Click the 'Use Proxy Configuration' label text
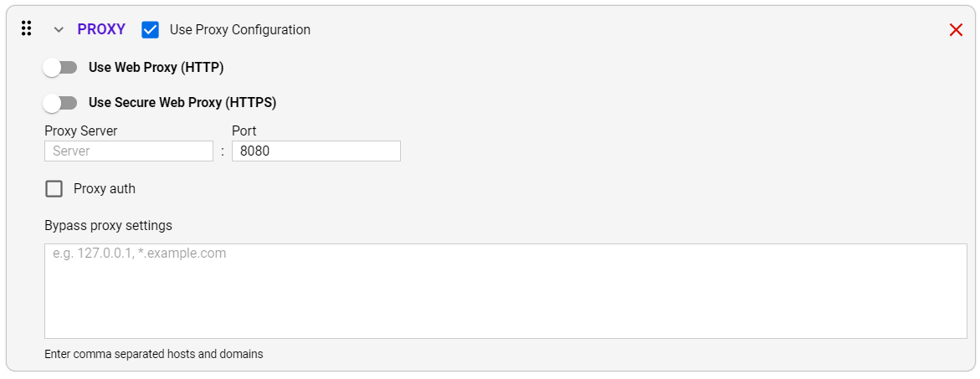Image resolution: width=980 pixels, height=379 pixels. pos(240,29)
